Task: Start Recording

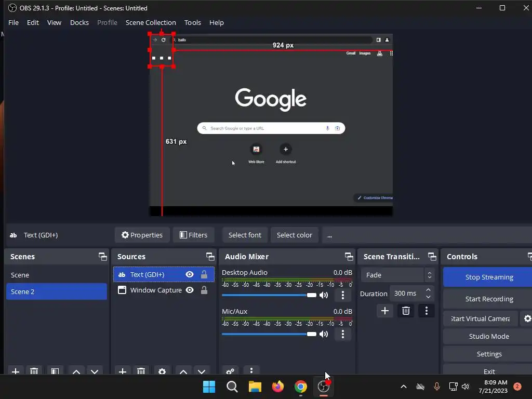Action: [488, 299]
